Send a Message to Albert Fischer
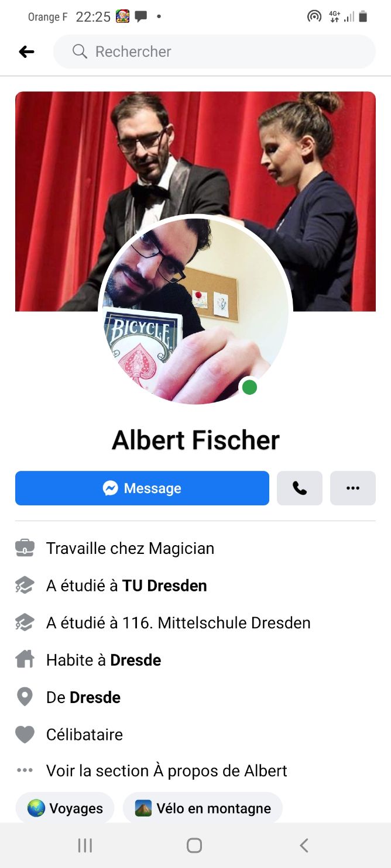 (142, 488)
